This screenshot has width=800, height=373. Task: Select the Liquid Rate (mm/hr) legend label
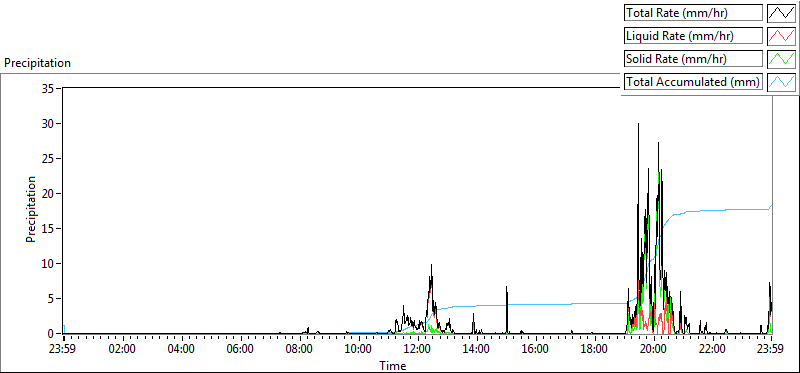(693, 36)
